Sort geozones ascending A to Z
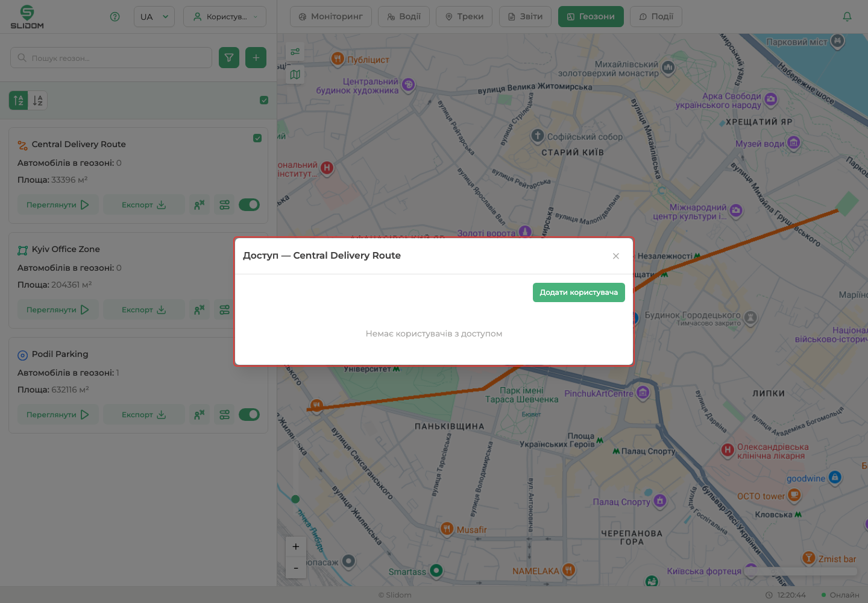 tap(19, 101)
